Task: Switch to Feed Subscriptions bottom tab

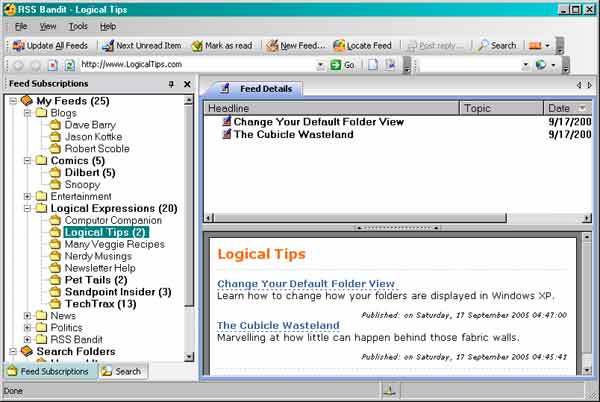Action: 49,371
